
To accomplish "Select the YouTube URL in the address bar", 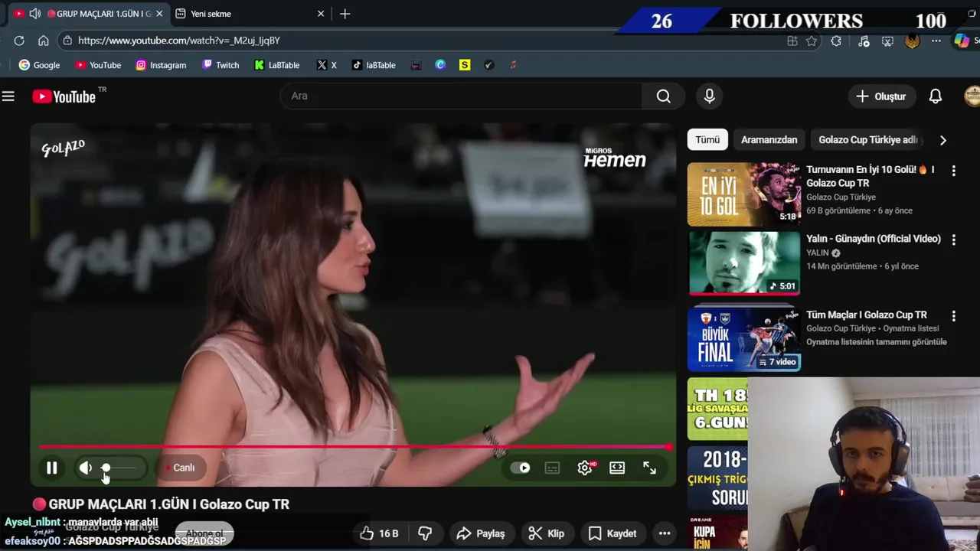I will [x=179, y=41].
